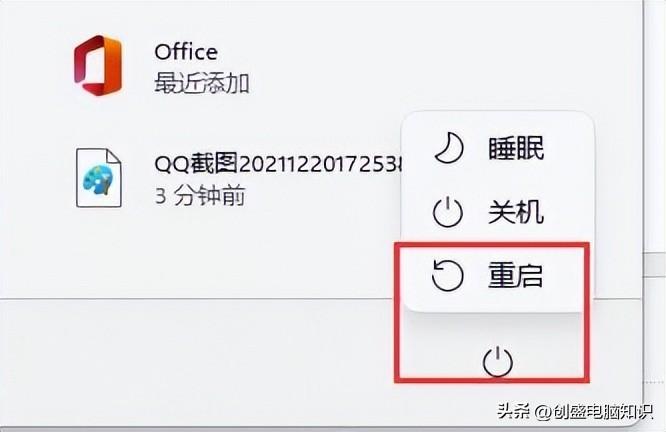Select the 睡眠 menu entry
The width and height of the screenshot is (666, 432).
click(497, 148)
